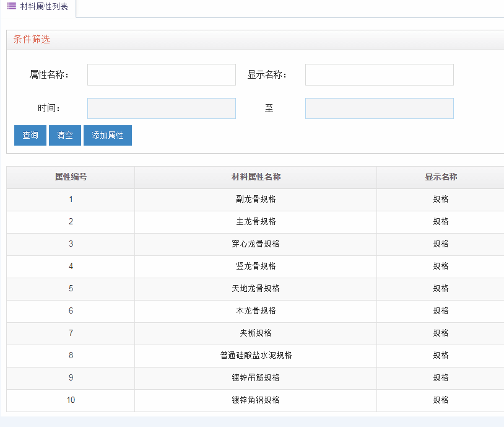Click the 显示名称 column header
Screen dimensions: 504x427
(441, 177)
